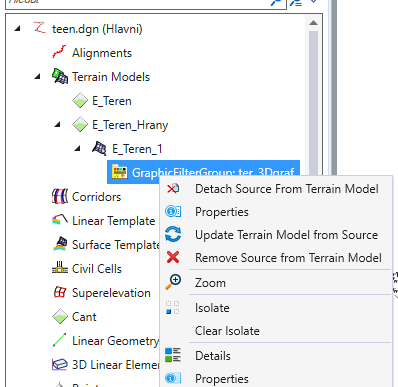This screenshot has height=387, width=398.
Task: Click the Detach Source menu icon
Action: pyautogui.click(x=173, y=189)
